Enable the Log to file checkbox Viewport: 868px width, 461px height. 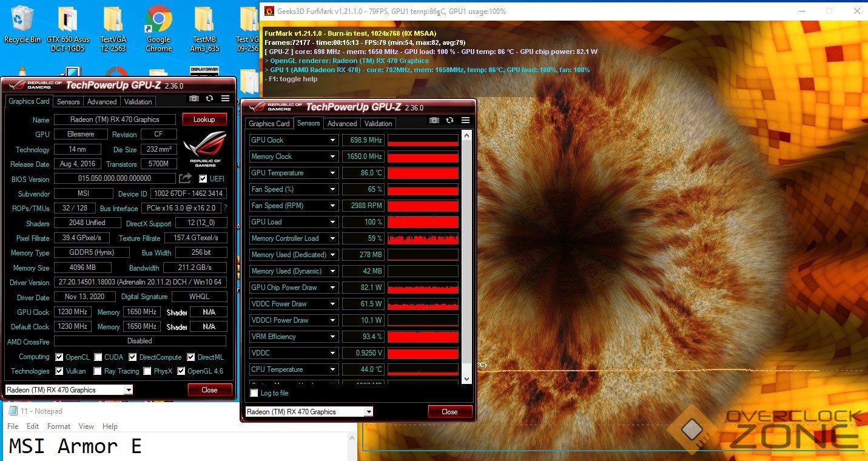point(254,393)
